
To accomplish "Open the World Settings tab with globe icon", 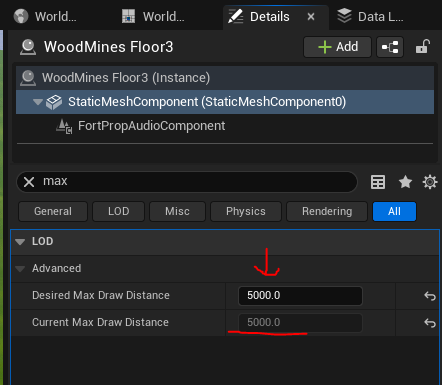I will point(45,16).
